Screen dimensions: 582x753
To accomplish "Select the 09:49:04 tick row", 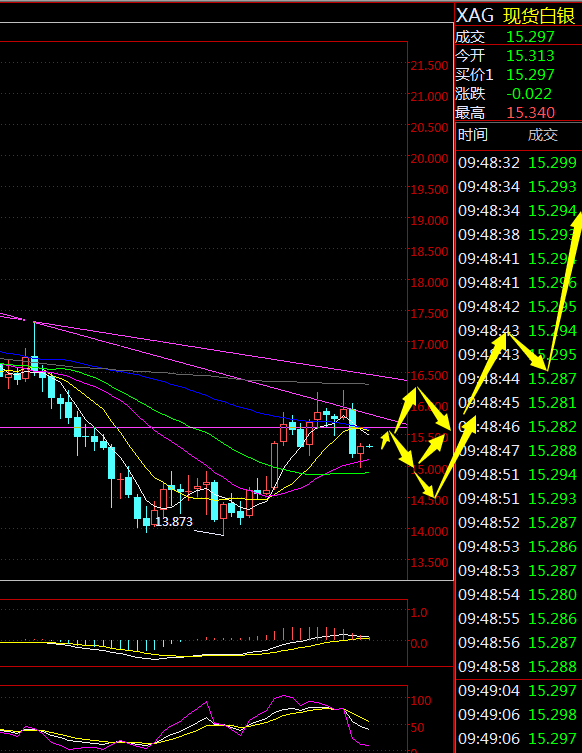I will click(x=518, y=691).
